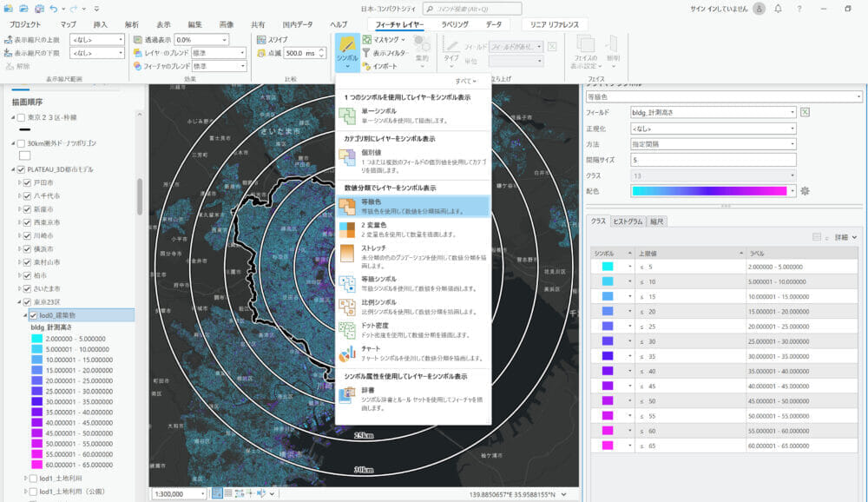Click the undo arrow in title bar
The width and height of the screenshot is (868, 502).
(x=53, y=9)
